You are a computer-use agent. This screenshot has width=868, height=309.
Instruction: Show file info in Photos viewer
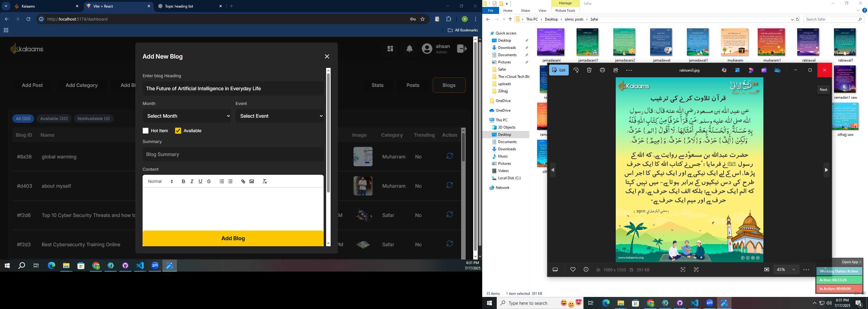[586, 269]
